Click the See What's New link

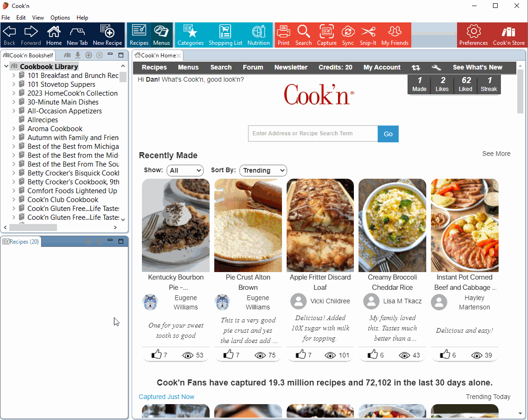(x=478, y=67)
